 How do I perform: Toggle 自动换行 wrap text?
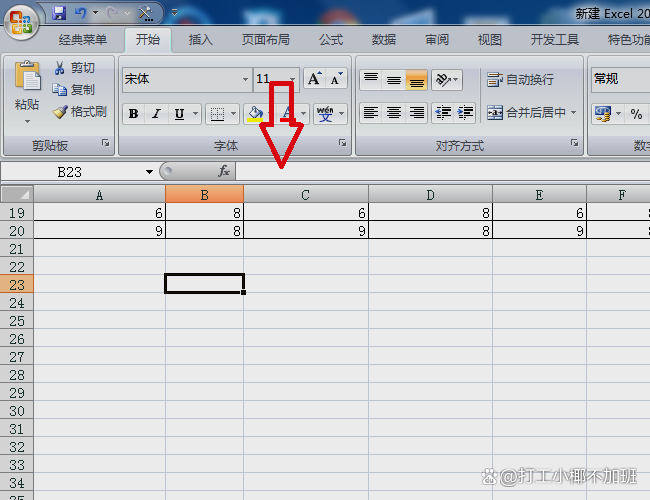coord(520,79)
